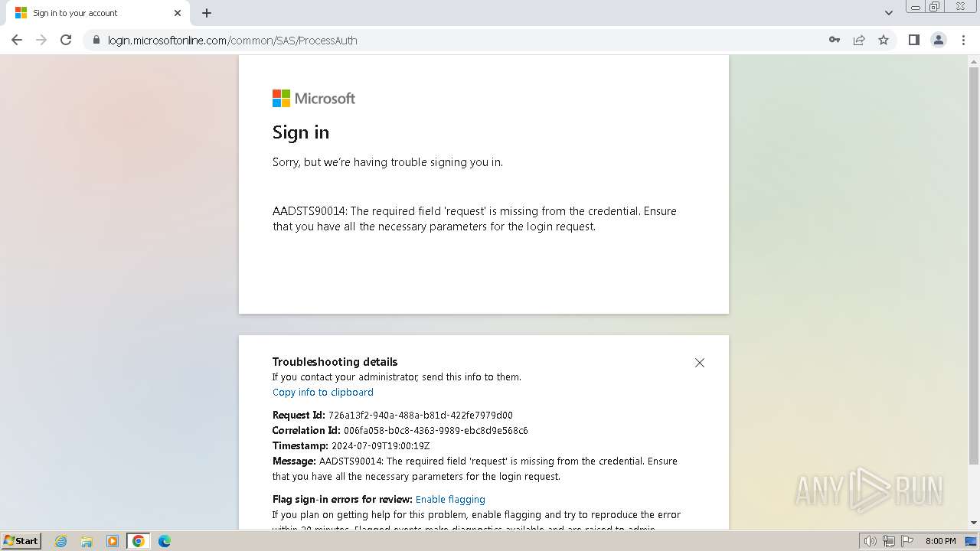Open the password manager key icon

(835, 40)
